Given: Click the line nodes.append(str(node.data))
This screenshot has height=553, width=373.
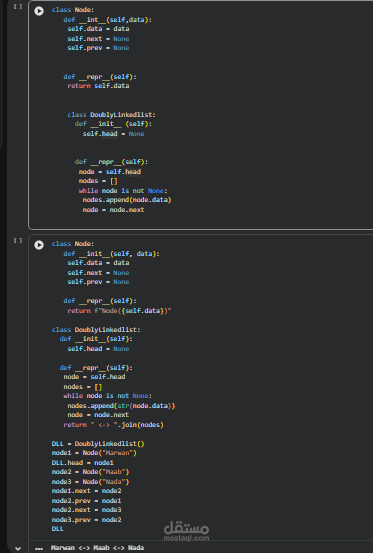Looking at the screenshot, I should (x=121, y=406).
